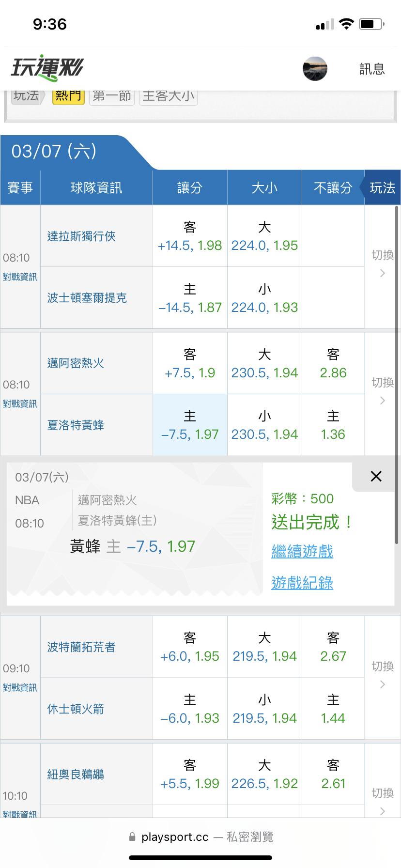Pick 達拉斯獨行俠 spread +14.5, 1.98
Viewport: 401px width, 868px height.
click(x=190, y=236)
